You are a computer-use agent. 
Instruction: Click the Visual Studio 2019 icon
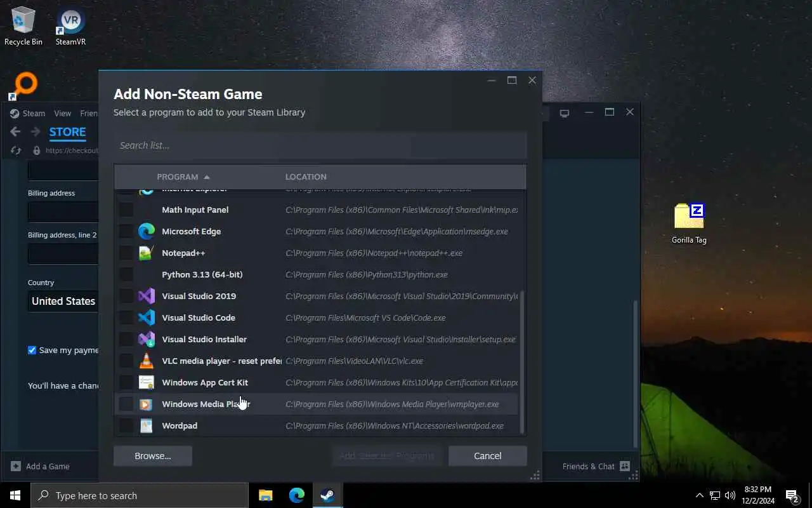tap(147, 296)
